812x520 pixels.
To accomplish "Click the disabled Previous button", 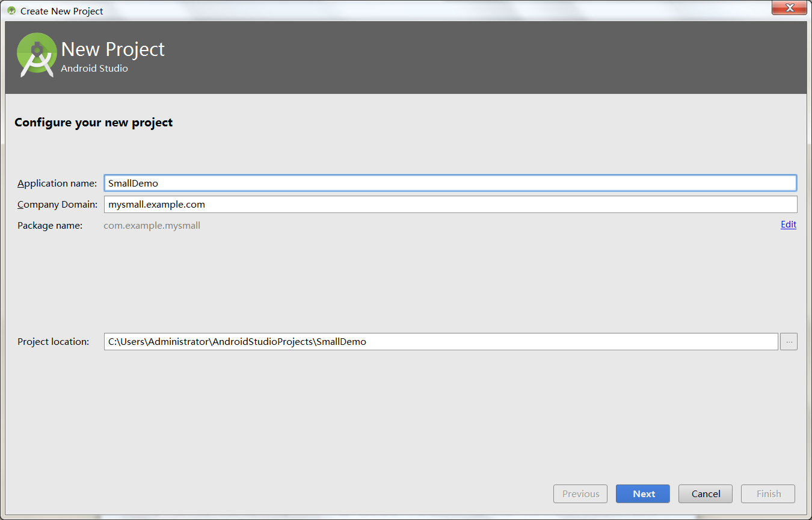I will click(580, 494).
